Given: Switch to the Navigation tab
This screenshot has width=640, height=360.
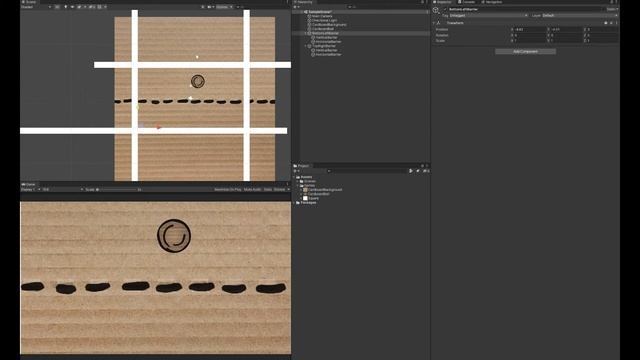Looking at the screenshot, I should coord(491,2).
